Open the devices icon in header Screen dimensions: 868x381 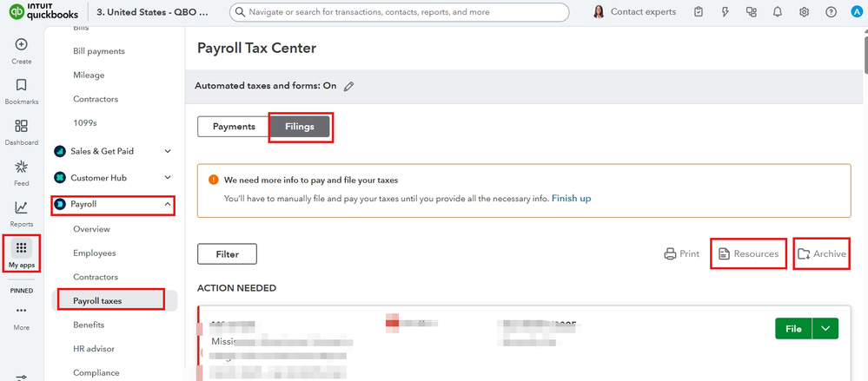752,11
